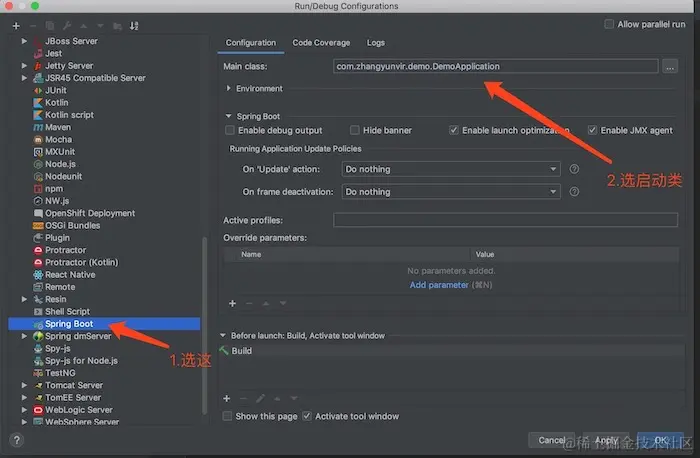700x458 pixels.
Task: Click the Kotlin icon
Action: (x=38, y=103)
